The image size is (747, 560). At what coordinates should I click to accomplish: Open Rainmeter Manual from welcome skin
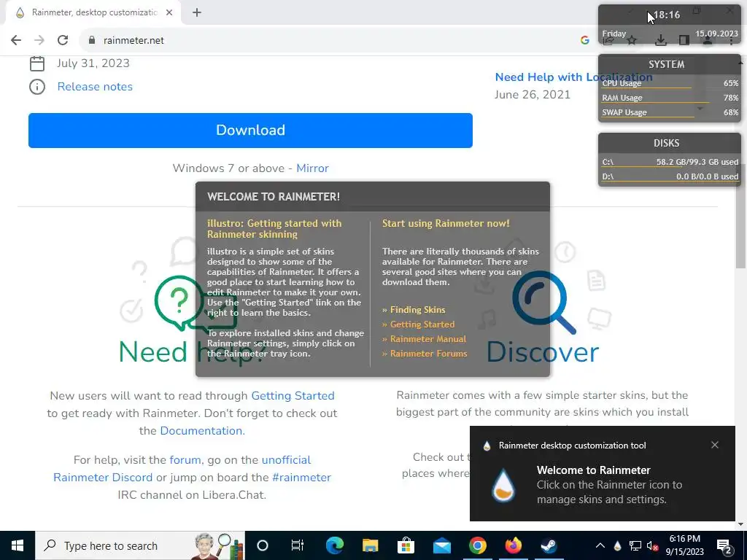point(427,339)
